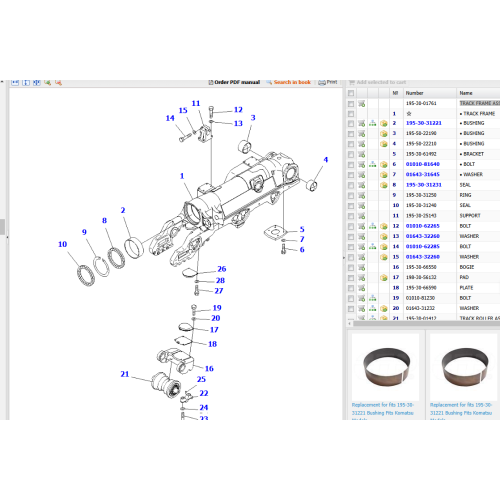Add bracket 195-30-61492 to cart

362,155
